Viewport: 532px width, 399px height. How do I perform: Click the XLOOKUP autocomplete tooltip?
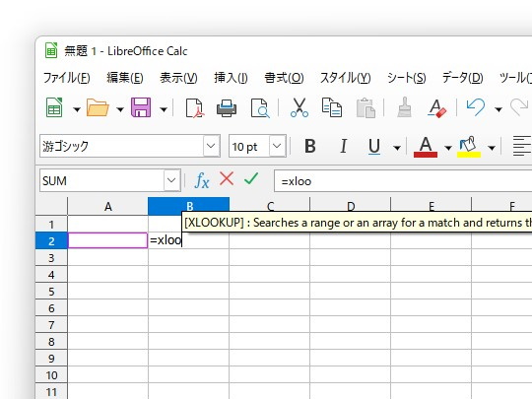pyautogui.click(x=357, y=223)
